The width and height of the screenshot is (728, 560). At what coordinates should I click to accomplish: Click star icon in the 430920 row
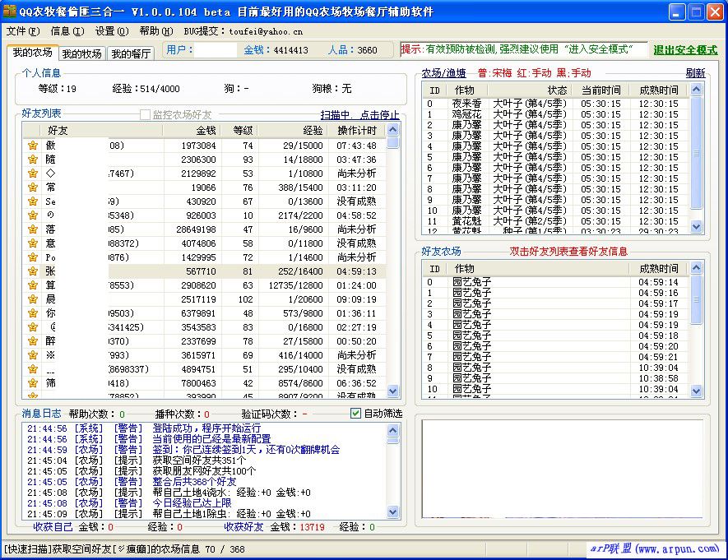33,201
